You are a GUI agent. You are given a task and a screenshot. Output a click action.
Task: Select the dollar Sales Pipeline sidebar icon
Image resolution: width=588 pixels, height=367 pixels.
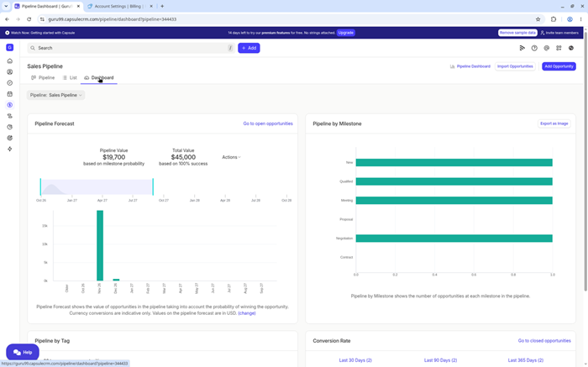10,105
